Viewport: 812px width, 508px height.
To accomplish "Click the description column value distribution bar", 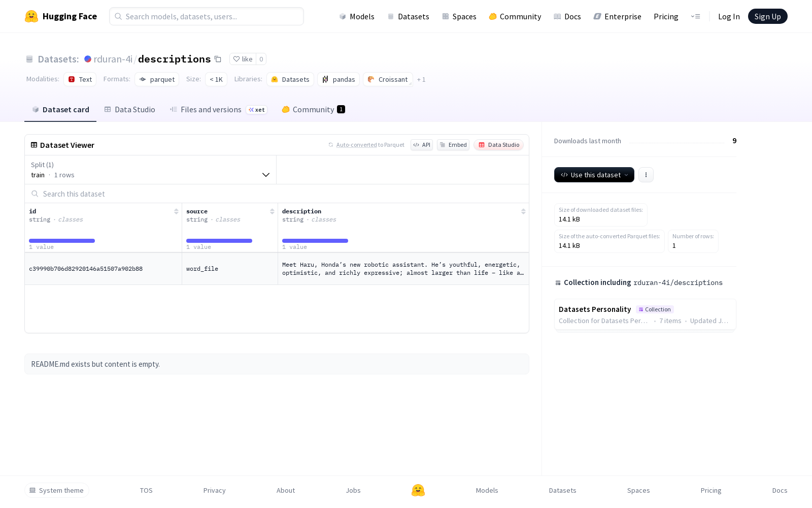I will coord(315,241).
